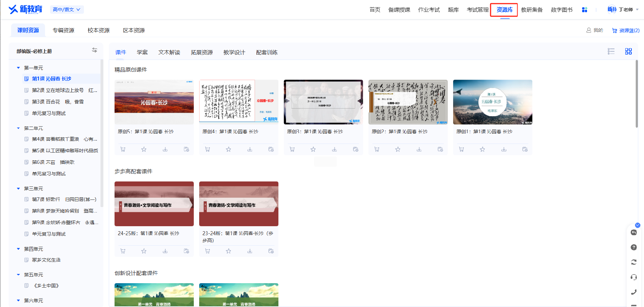The height and width of the screenshot is (307, 644).
Task: Click the main content vertical scrollbar
Action: coord(637,94)
